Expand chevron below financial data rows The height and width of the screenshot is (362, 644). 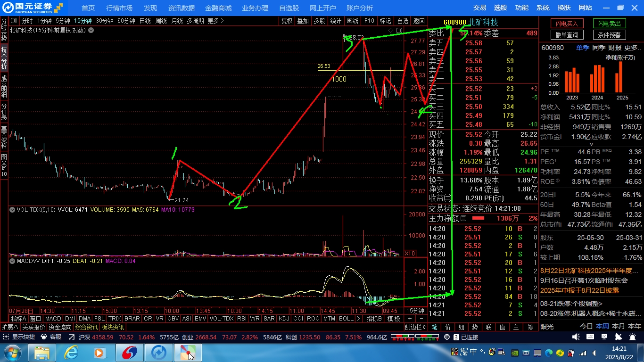pyautogui.click(x=591, y=145)
